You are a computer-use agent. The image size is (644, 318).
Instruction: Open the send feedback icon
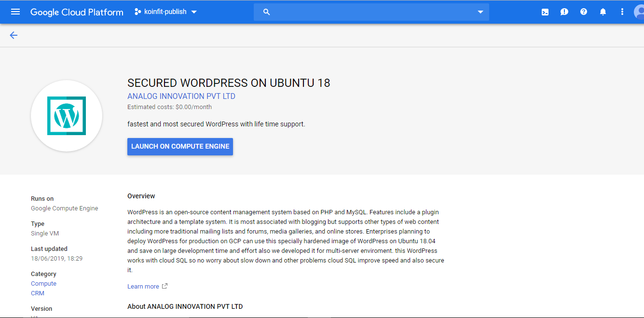pyautogui.click(x=564, y=12)
